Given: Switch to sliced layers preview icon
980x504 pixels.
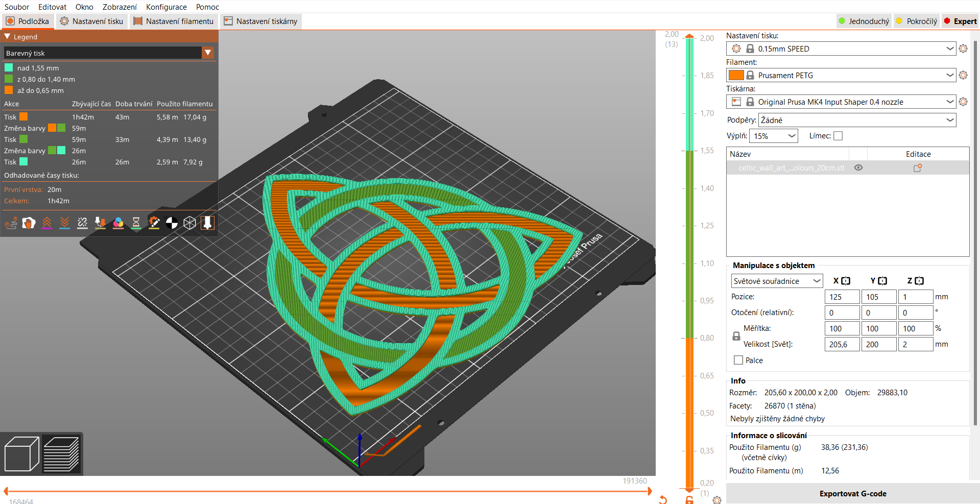Looking at the screenshot, I should [x=61, y=454].
